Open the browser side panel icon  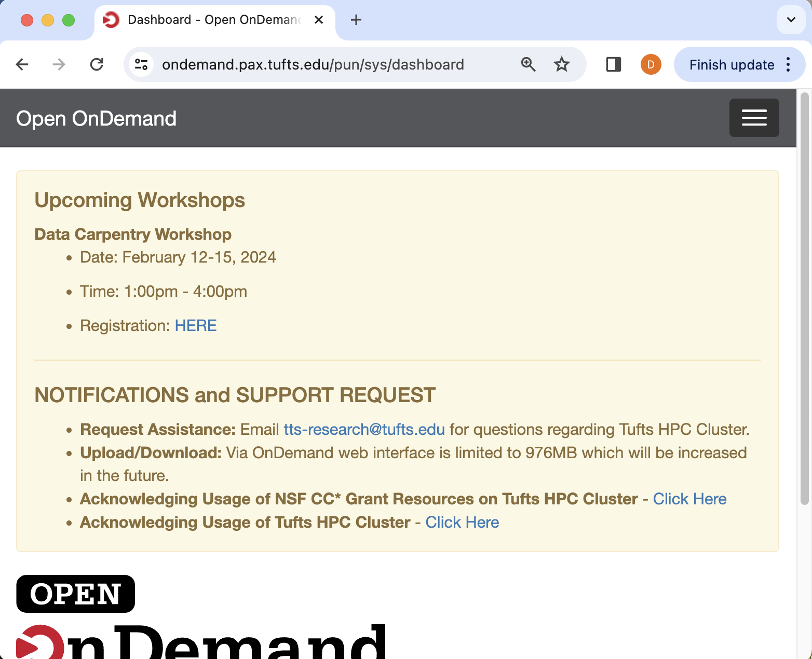(614, 64)
